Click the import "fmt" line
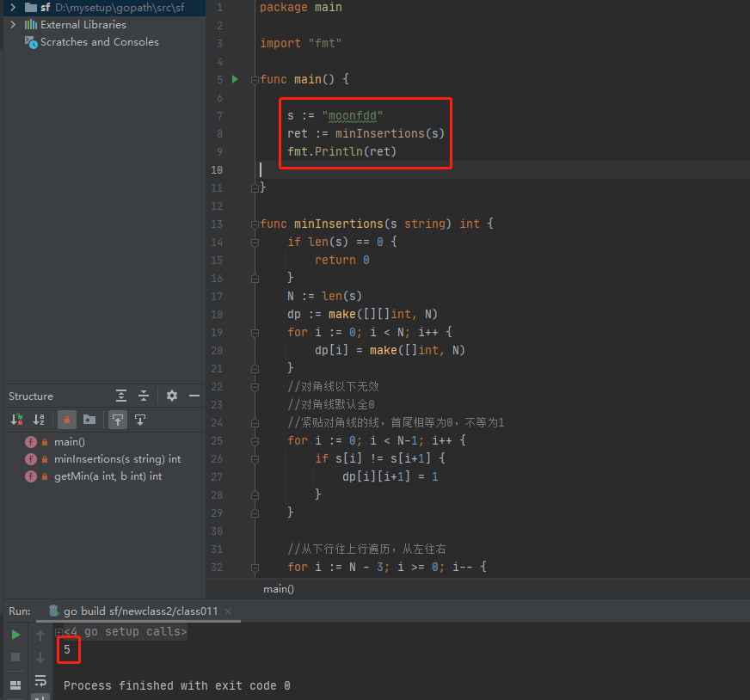 tap(301, 43)
